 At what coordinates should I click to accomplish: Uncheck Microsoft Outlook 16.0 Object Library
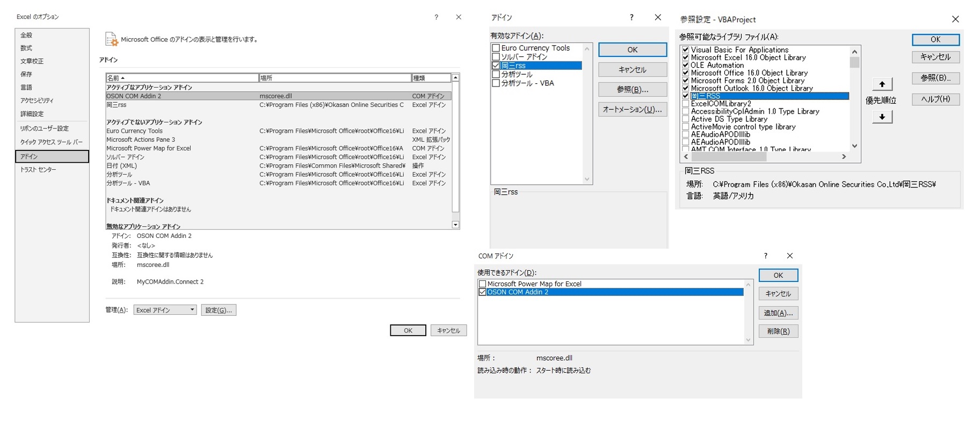point(685,88)
